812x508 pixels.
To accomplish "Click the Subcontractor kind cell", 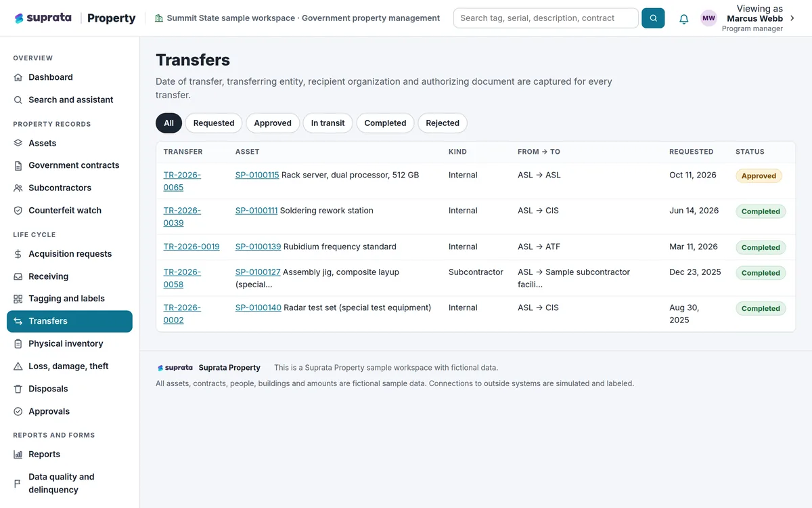I will pyautogui.click(x=476, y=272).
